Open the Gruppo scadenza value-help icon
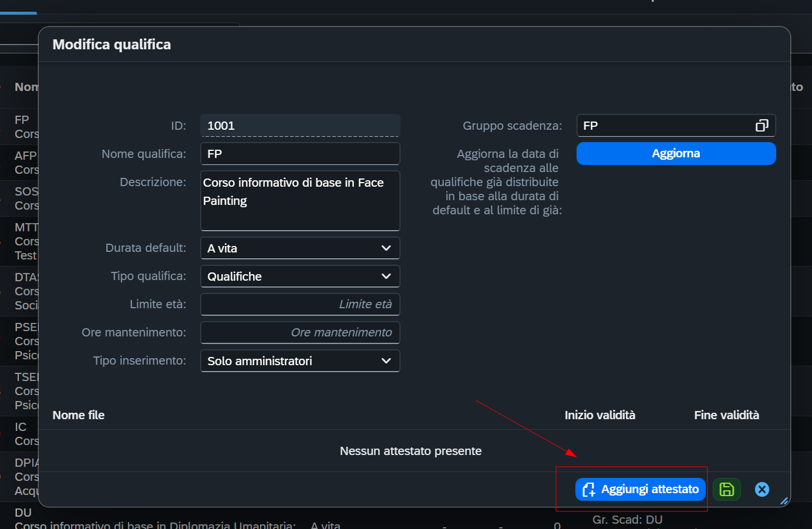 pos(762,126)
